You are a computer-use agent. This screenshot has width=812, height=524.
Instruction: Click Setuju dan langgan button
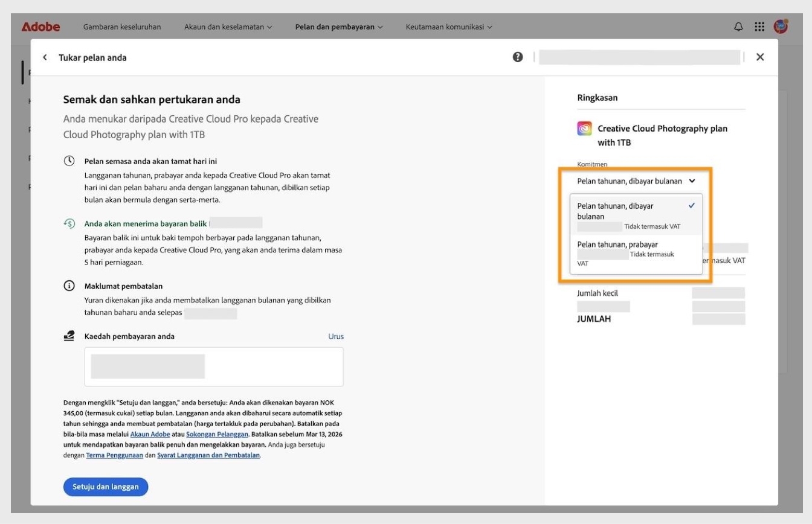[x=106, y=487]
